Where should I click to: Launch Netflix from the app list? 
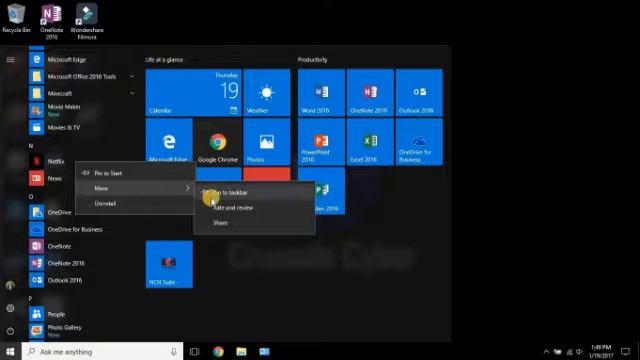pyautogui.click(x=52, y=161)
